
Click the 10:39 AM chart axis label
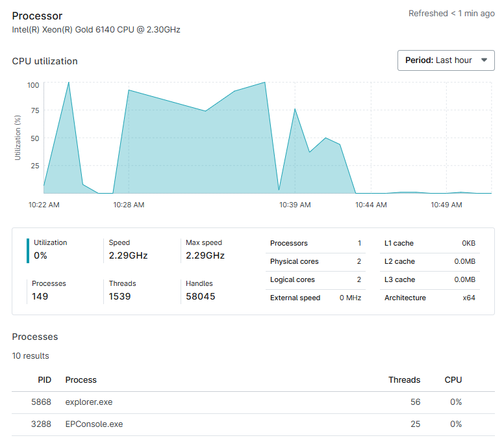[295, 205]
